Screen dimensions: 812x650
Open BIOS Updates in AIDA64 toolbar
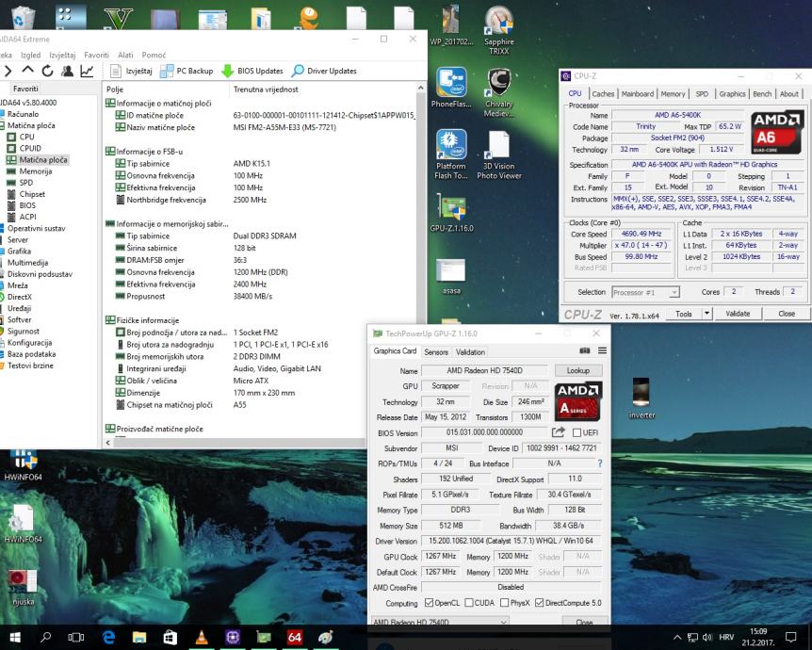point(252,71)
